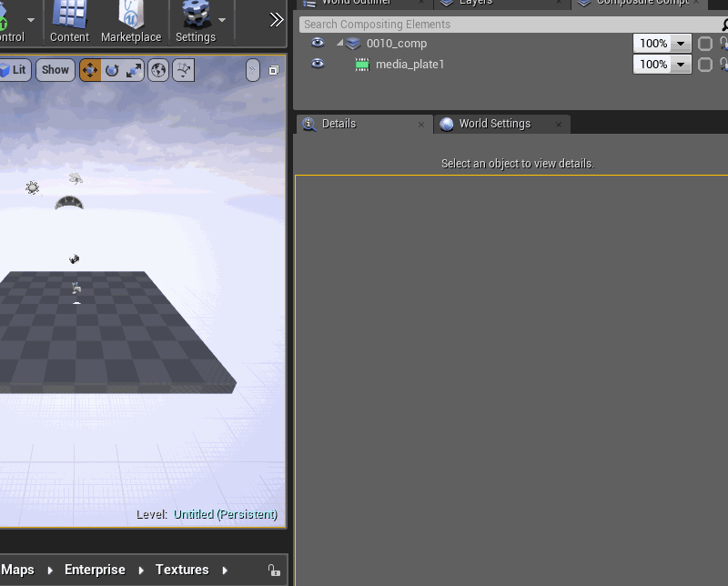The height and width of the screenshot is (586, 728).
Task: Click the surface snapping icon
Action: coord(183,70)
